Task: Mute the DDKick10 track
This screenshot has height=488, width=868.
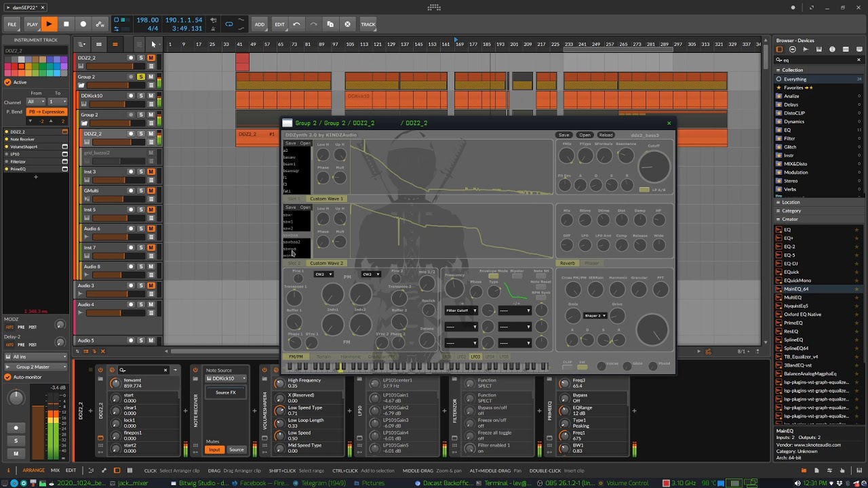Action: (x=151, y=96)
